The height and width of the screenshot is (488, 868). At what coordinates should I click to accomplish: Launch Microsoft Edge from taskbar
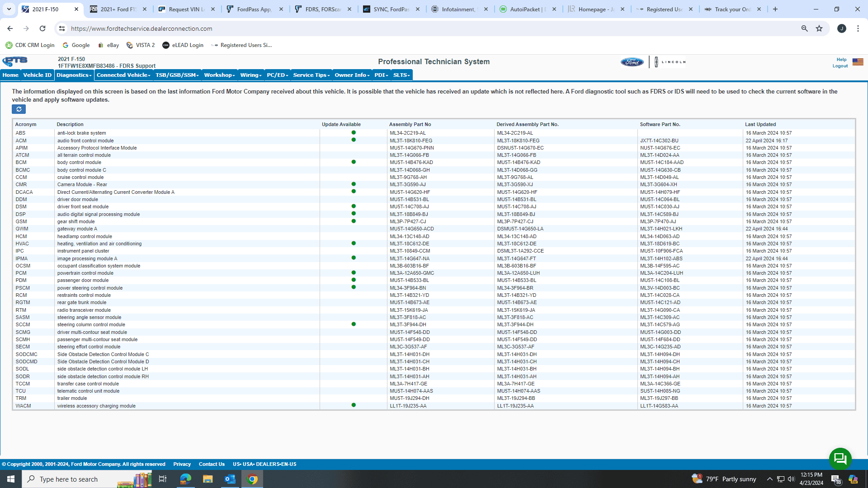(186, 479)
